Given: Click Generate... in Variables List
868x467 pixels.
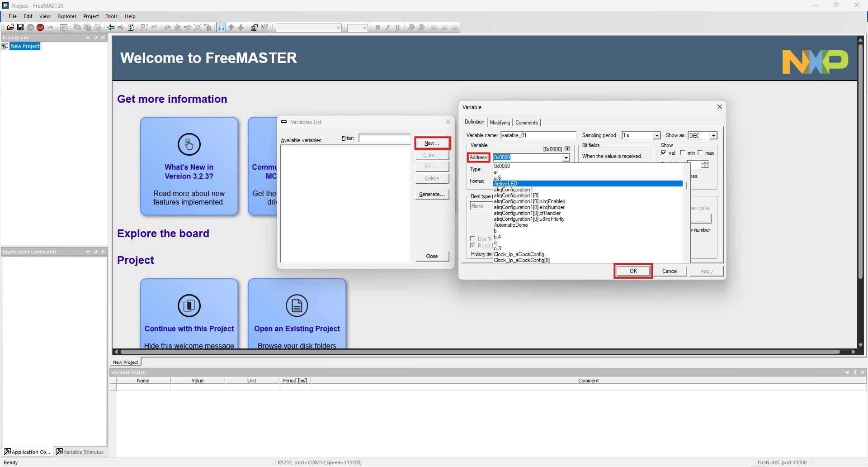Looking at the screenshot, I should 432,194.
